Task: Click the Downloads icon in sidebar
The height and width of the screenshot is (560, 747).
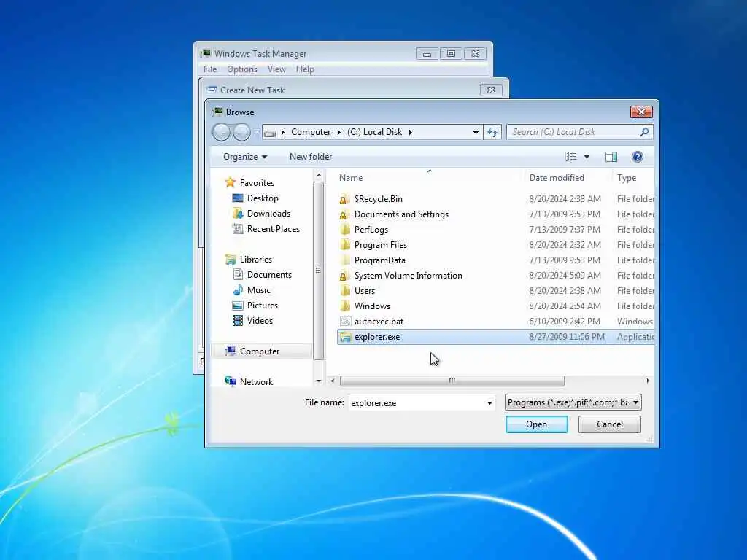Action: coord(238,214)
